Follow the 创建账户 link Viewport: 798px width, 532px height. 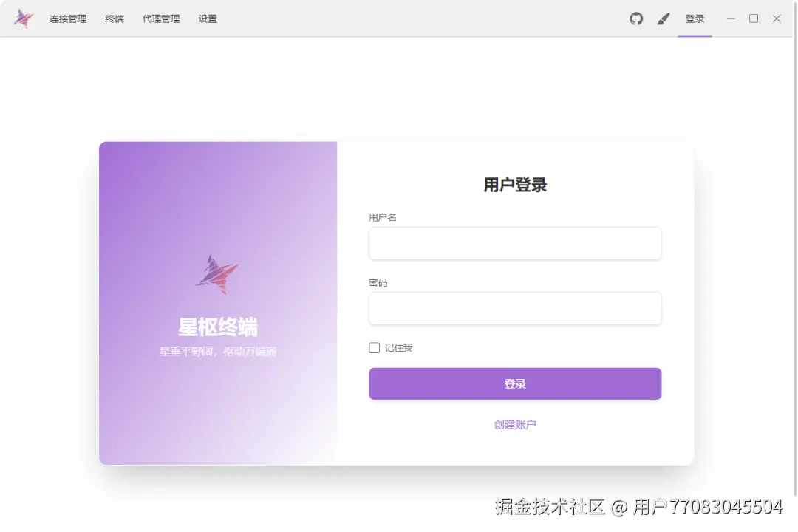click(x=515, y=425)
